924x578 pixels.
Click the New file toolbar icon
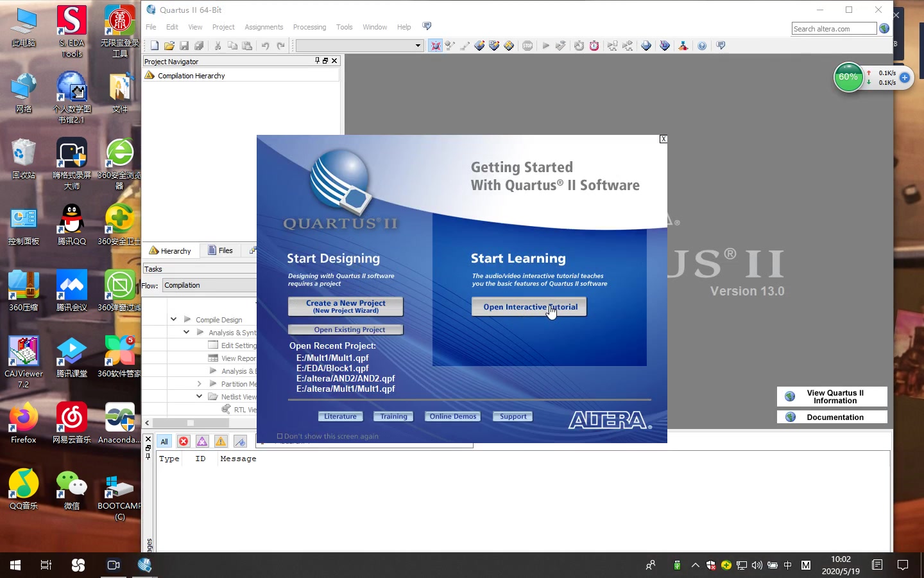155,46
